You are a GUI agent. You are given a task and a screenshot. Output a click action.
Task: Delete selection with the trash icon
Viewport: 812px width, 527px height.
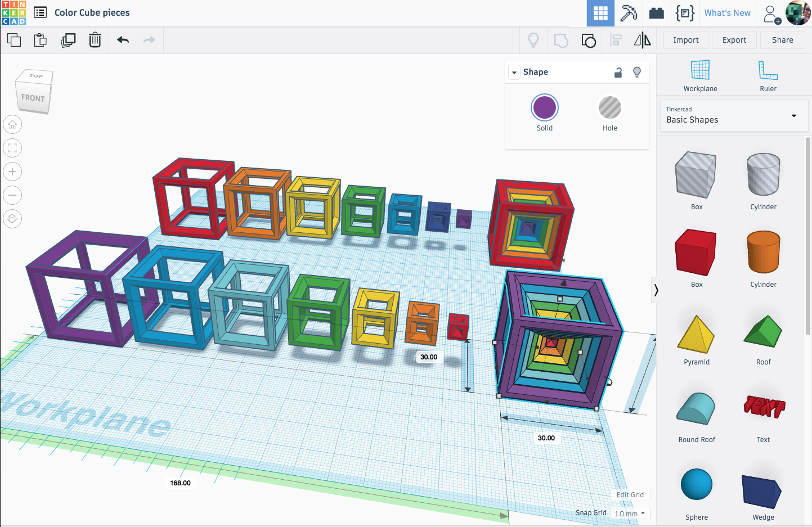(95, 40)
